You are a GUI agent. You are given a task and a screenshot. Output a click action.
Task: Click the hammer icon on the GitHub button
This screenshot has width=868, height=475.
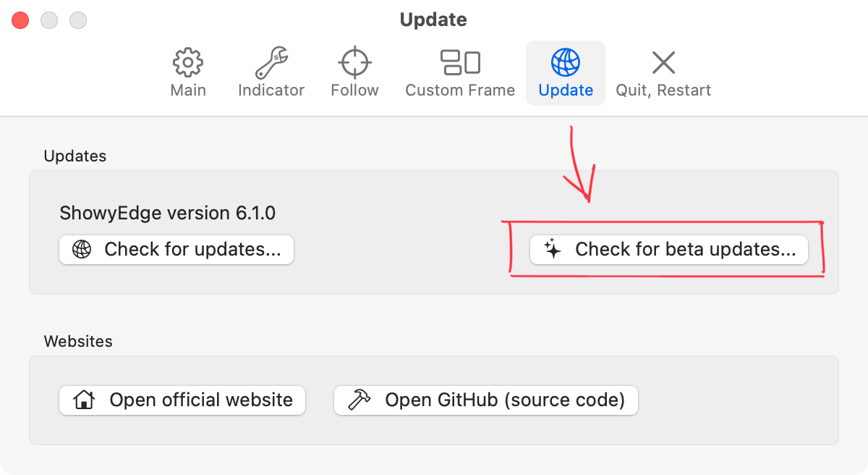[359, 400]
